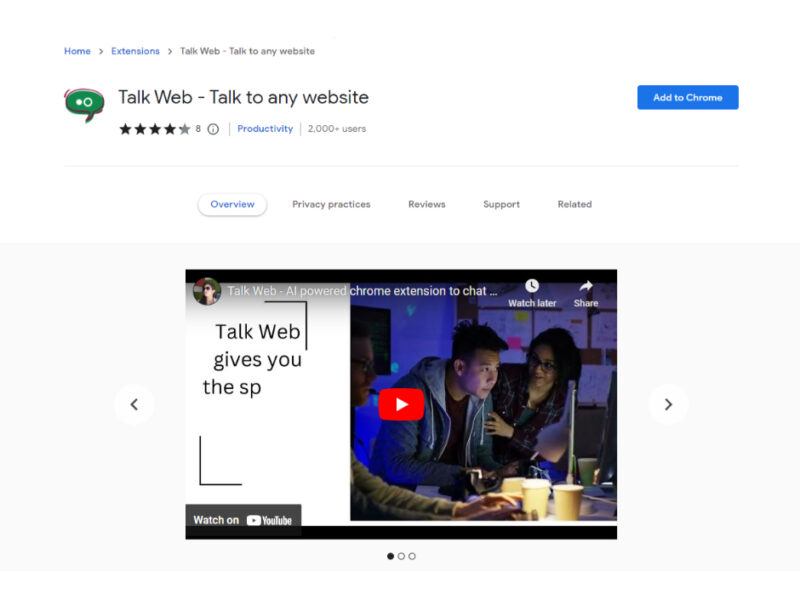
Task: Select the third carousel dot
Action: point(412,556)
